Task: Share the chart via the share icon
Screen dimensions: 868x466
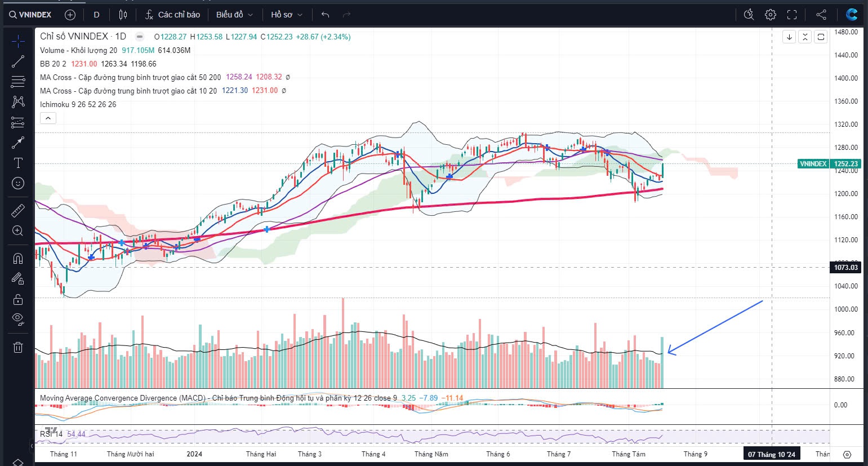Action: point(821,15)
